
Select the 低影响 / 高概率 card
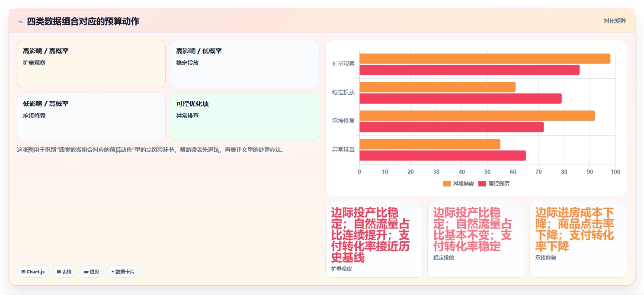coord(91,117)
